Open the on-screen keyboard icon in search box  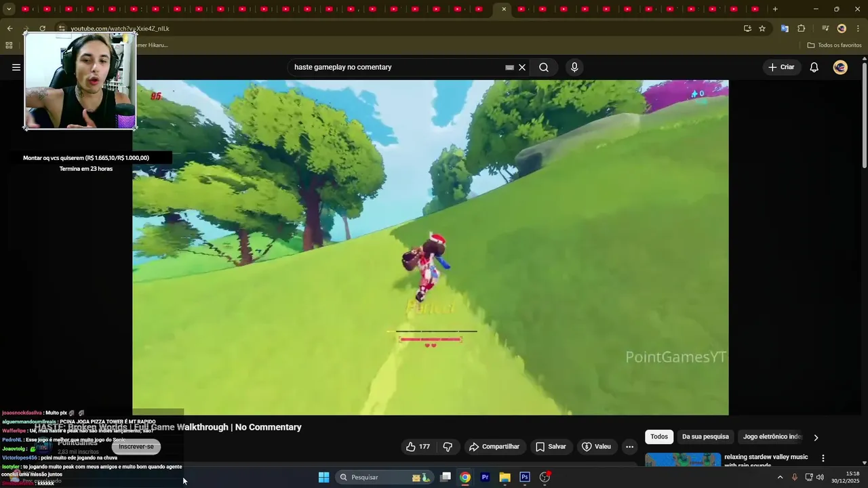click(x=510, y=67)
